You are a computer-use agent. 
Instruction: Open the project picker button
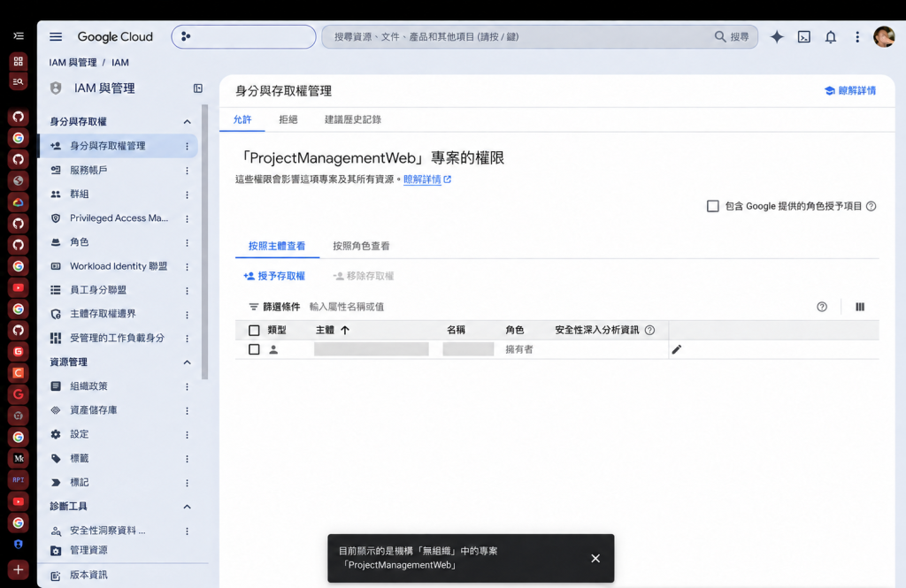(243, 36)
